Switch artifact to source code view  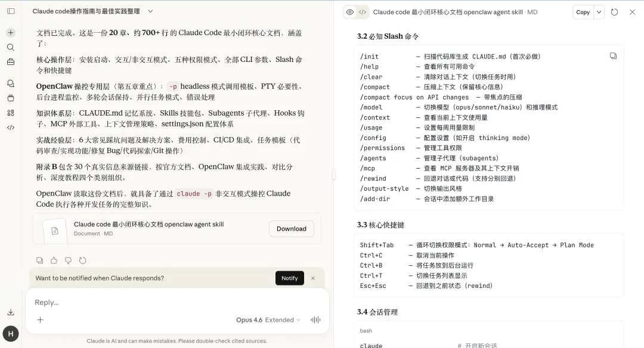(363, 12)
